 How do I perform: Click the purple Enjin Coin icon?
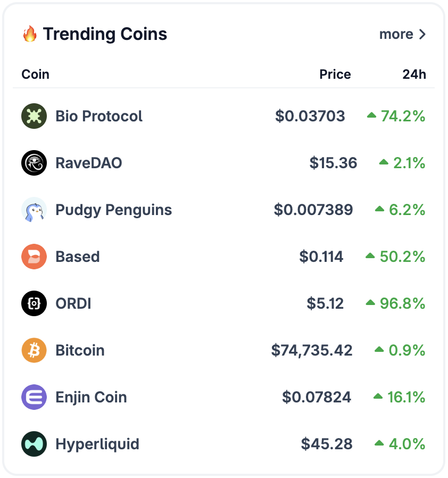click(x=34, y=397)
